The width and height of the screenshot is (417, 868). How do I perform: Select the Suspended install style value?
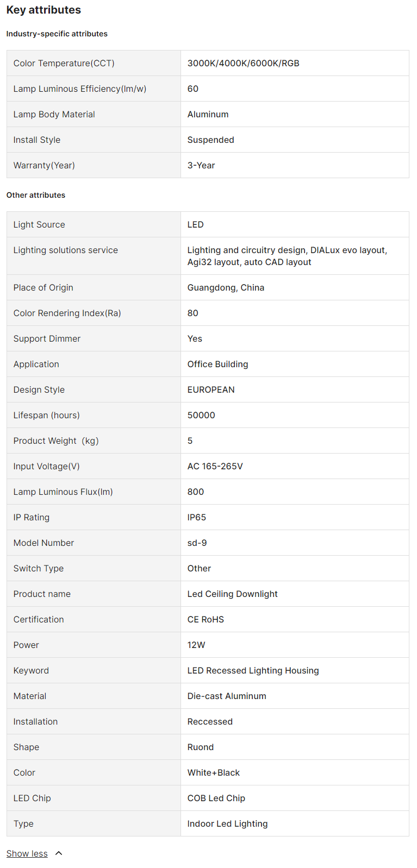[211, 140]
